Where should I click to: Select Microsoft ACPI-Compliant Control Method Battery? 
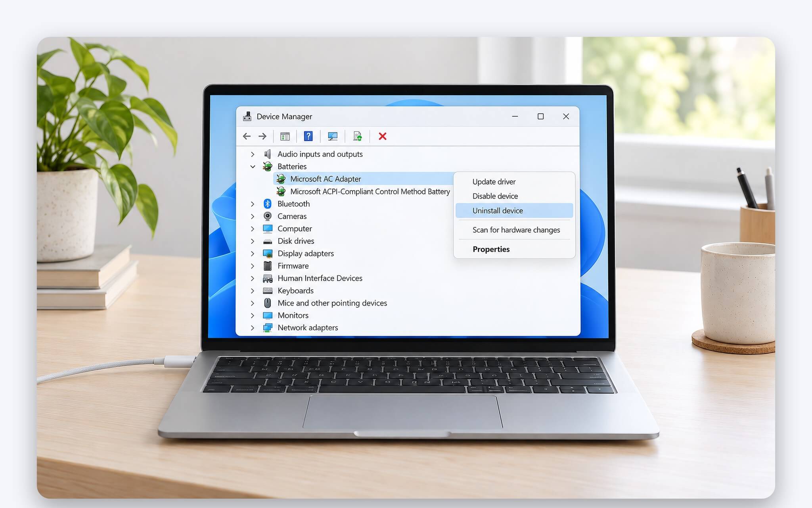coord(370,191)
